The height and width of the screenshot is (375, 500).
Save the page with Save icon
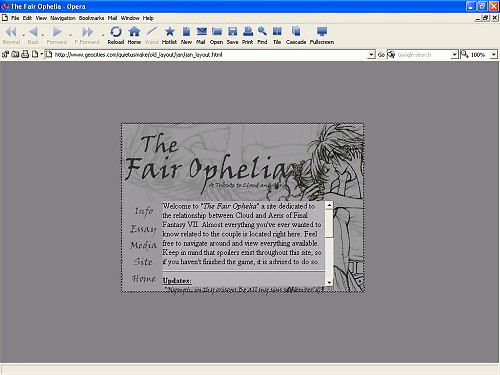(232, 32)
